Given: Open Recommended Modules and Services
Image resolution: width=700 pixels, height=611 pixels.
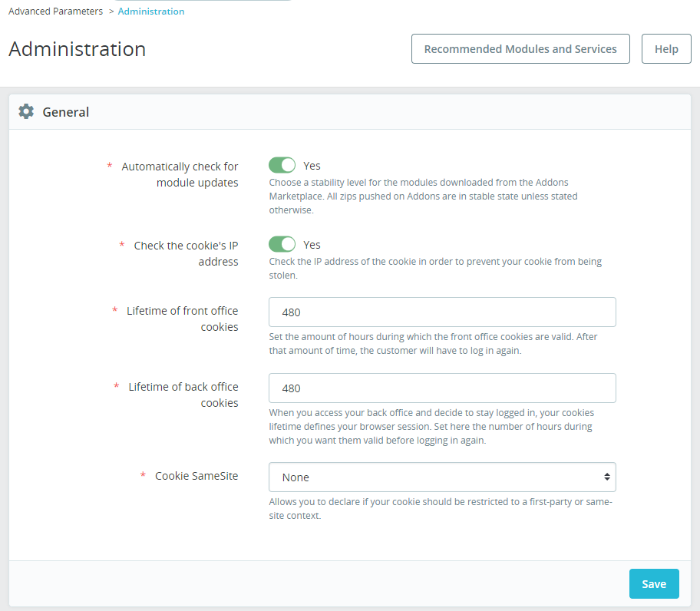Looking at the screenshot, I should click(x=520, y=49).
